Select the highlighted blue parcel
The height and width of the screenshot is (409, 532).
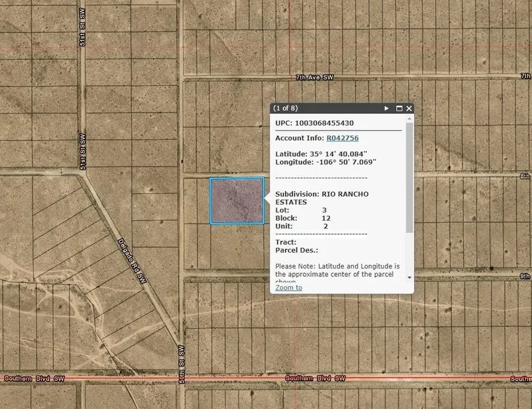click(236, 201)
